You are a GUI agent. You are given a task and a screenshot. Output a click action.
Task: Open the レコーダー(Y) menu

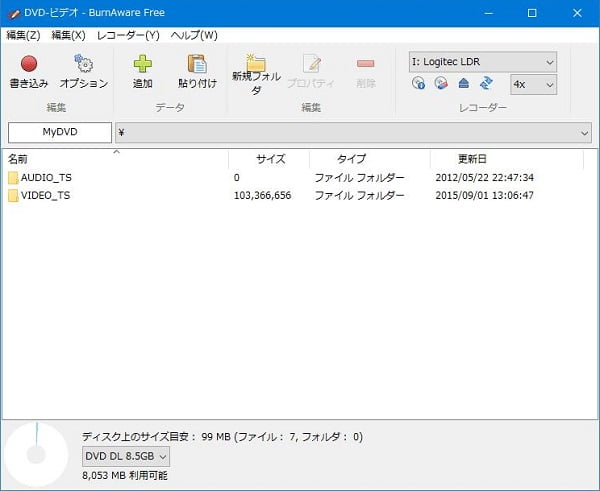[x=128, y=35]
